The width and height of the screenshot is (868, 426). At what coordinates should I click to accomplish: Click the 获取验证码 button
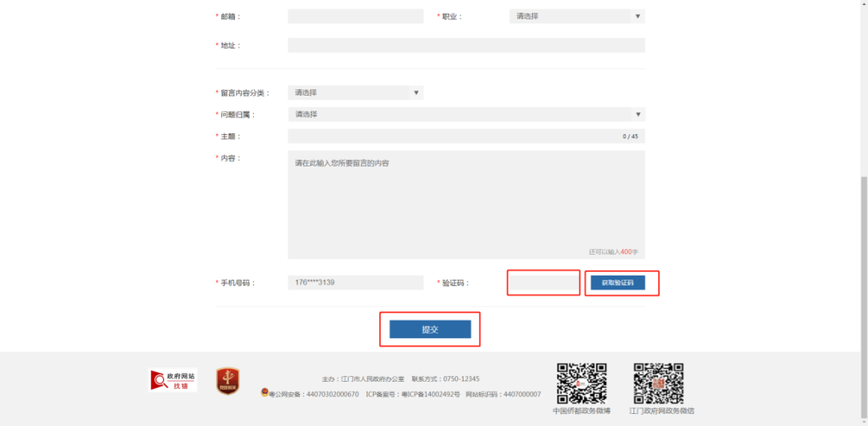point(617,283)
